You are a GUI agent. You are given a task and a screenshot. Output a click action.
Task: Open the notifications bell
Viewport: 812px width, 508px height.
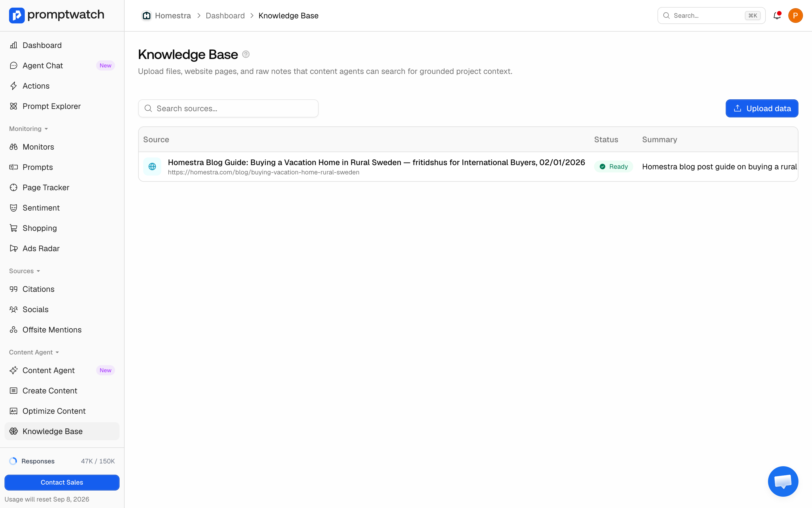click(x=777, y=16)
